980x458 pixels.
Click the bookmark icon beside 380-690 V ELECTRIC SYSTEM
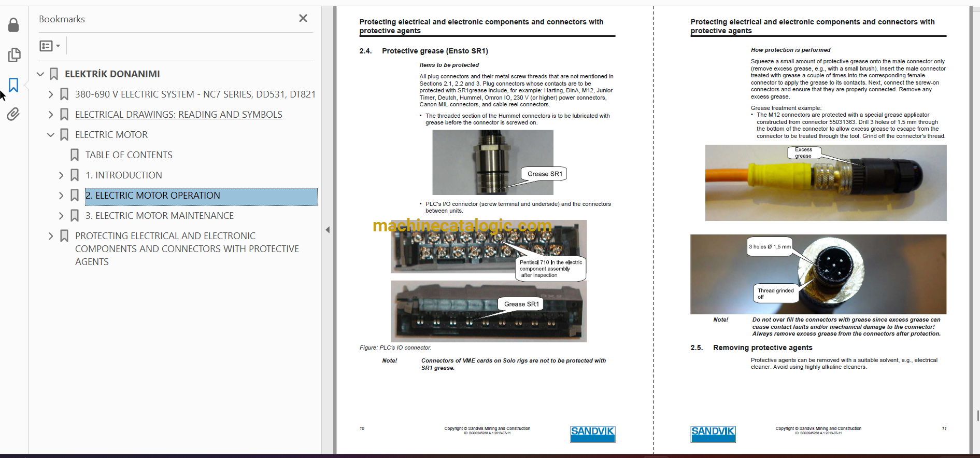(64, 94)
